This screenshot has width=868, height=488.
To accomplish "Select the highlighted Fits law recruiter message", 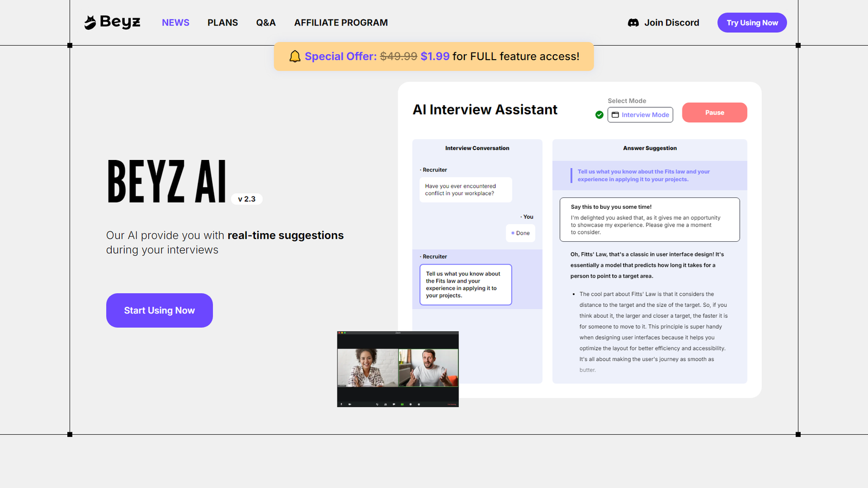I will pyautogui.click(x=465, y=285).
